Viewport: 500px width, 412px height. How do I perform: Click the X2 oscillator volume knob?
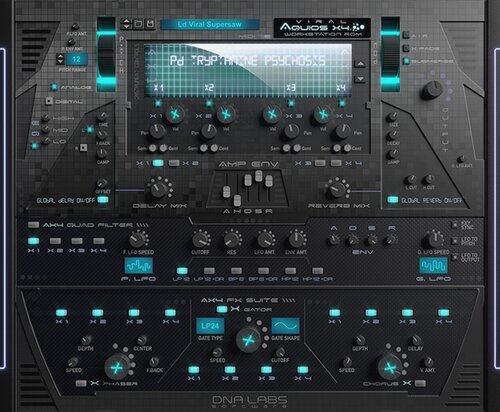click(x=226, y=115)
